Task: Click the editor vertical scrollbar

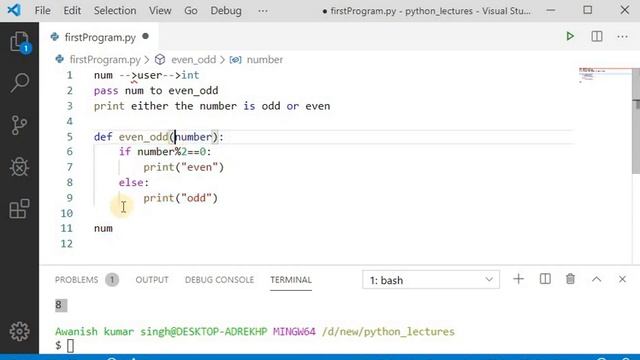Action: [636, 121]
